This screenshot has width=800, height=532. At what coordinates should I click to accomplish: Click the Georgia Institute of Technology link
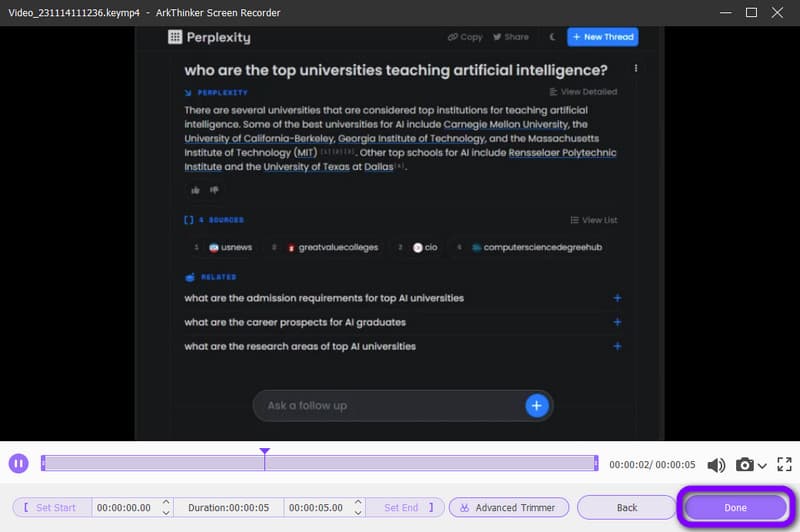(x=411, y=139)
